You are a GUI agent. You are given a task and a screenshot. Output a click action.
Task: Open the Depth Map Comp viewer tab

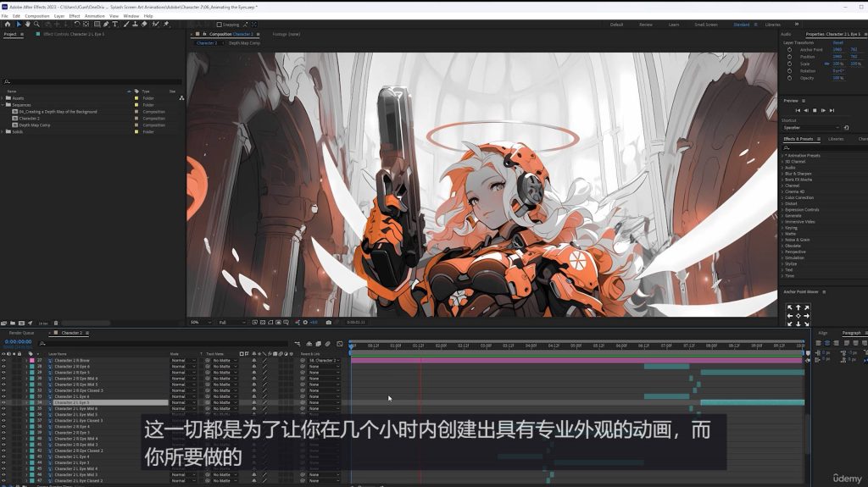point(244,43)
